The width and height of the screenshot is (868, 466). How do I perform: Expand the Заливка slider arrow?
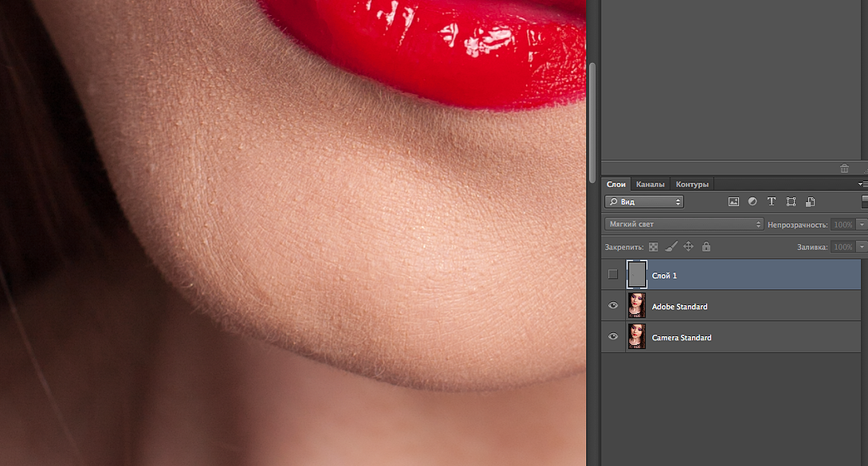click(862, 247)
